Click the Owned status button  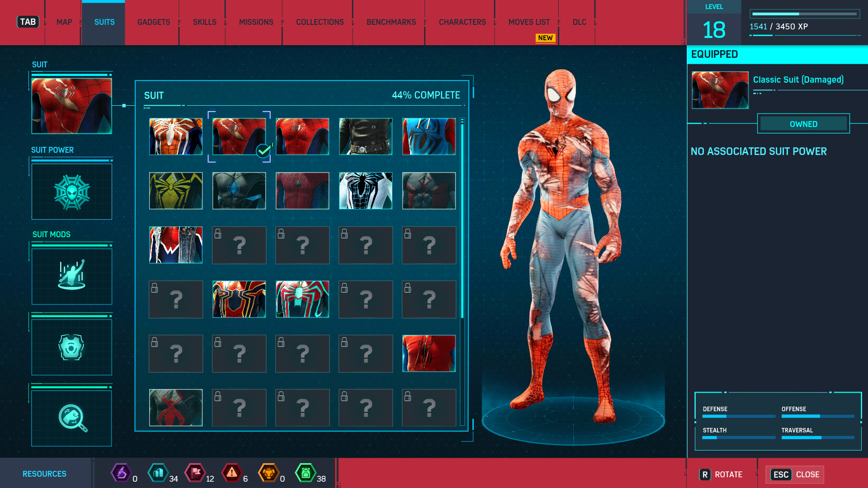(803, 124)
